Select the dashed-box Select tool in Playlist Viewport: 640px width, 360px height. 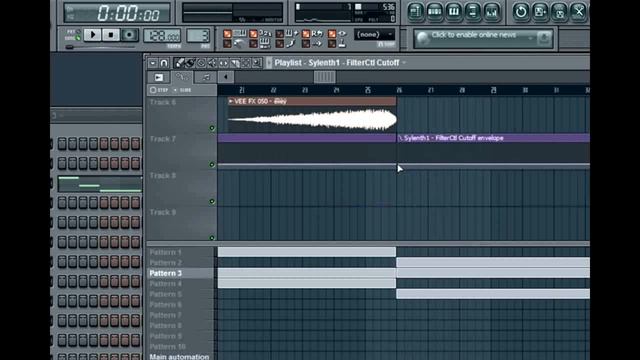tap(246, 63)
